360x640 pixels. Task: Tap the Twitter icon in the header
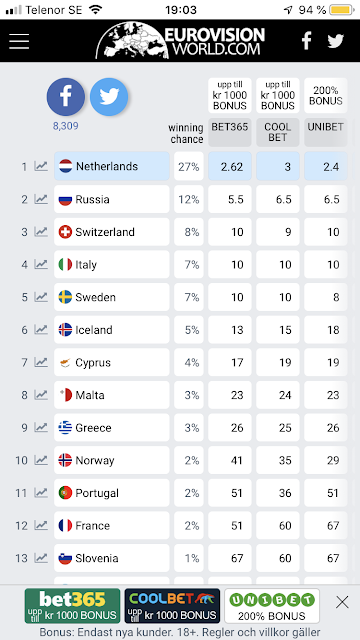tap(336, 41)
